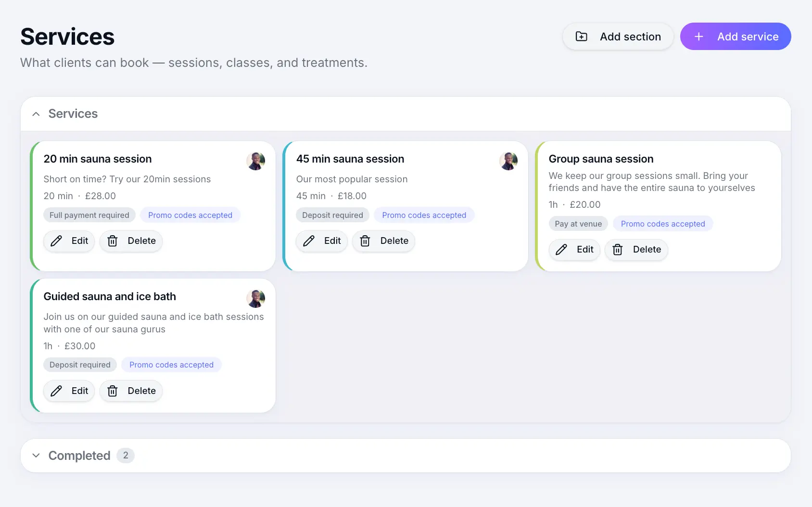Viewport: 812px width, 507px height.
Task: Click pencil icon on 20 min sauna session
Action: coord(56,241)
